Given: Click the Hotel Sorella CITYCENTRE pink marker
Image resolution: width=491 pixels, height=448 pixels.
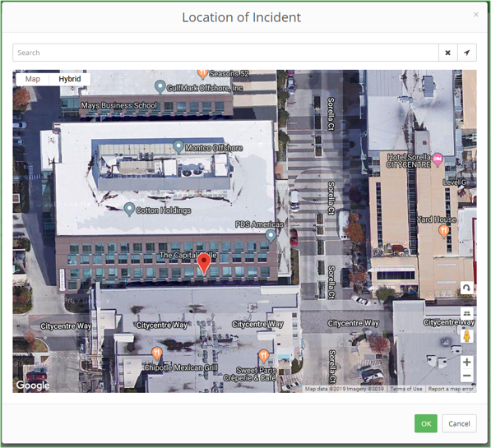Looking at the screenshot, I should click(x=438, y=160).
